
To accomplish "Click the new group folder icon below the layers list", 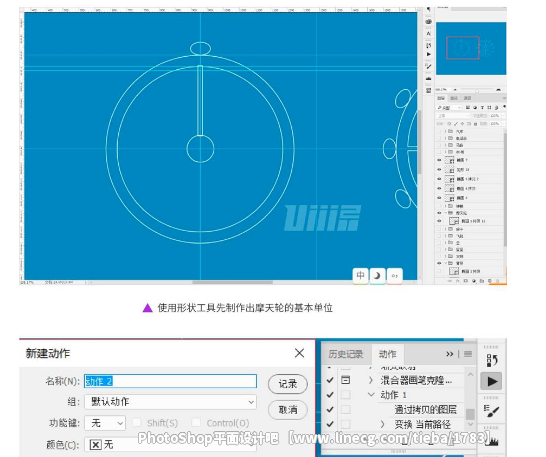I will pyautogui.click(x=482, y=281).
